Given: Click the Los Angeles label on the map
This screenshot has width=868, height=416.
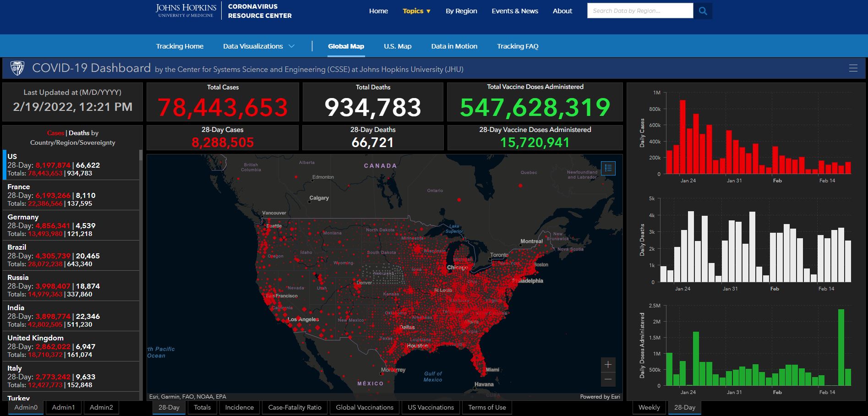Looking at the screenshot, I should [303, 319].
